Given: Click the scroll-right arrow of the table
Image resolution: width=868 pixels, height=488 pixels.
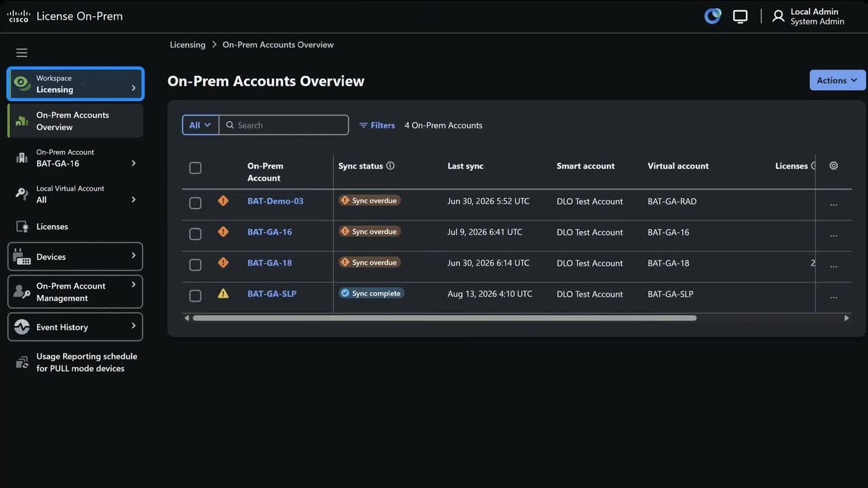Looking at the screenshot, I should (x=846, y=318).
